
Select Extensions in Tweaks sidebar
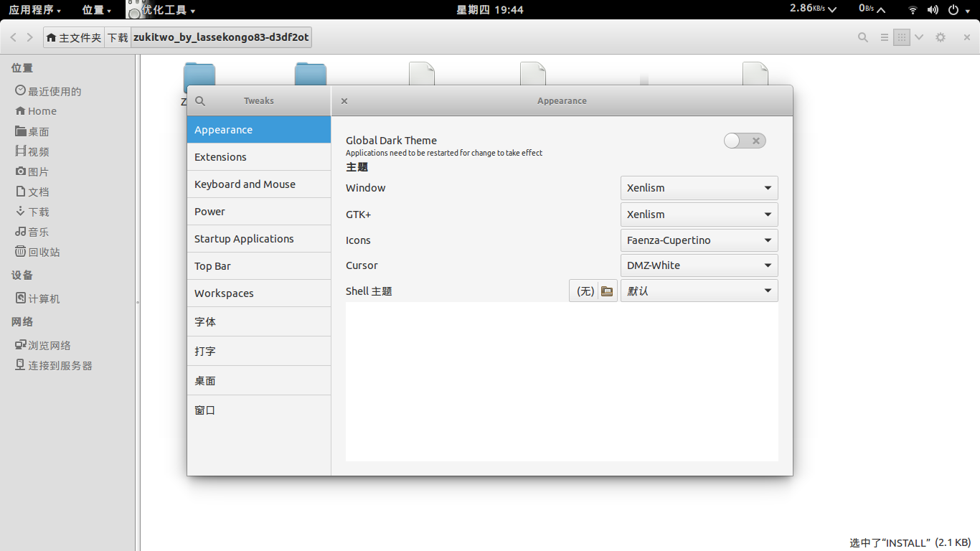pos(259,157)
